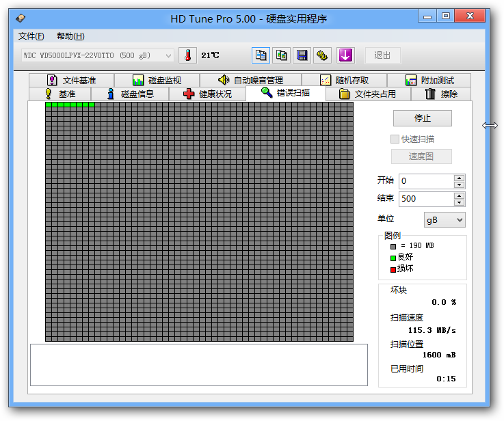
Task: Open the 健康状况 health tab
Action: (207, 94)
